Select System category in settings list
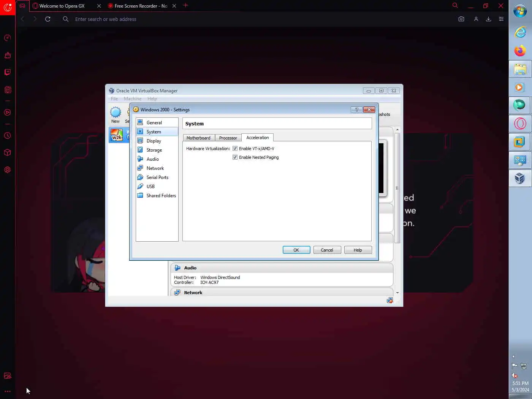532x399 pixels. (x=157, y=131)
